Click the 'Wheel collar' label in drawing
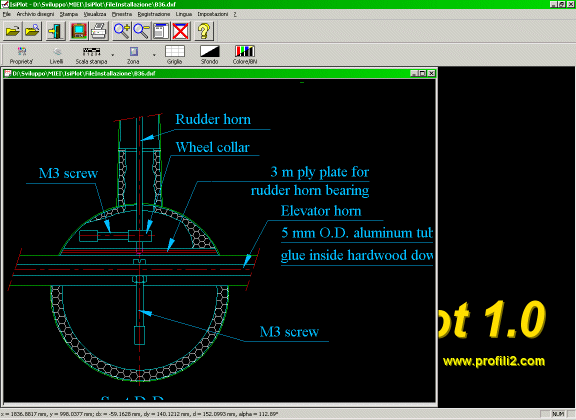The height and width of the screenshot is (420, 576). pos(213,147)
